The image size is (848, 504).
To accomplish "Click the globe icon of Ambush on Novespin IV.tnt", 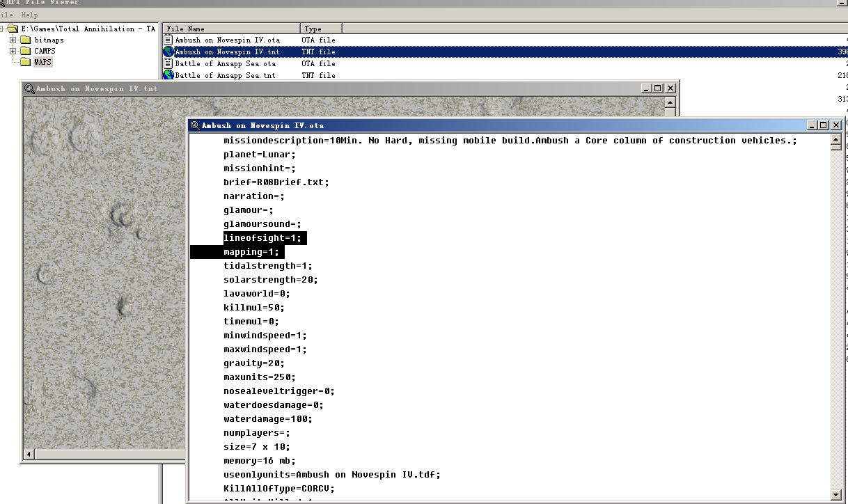I will click(168, 52).
